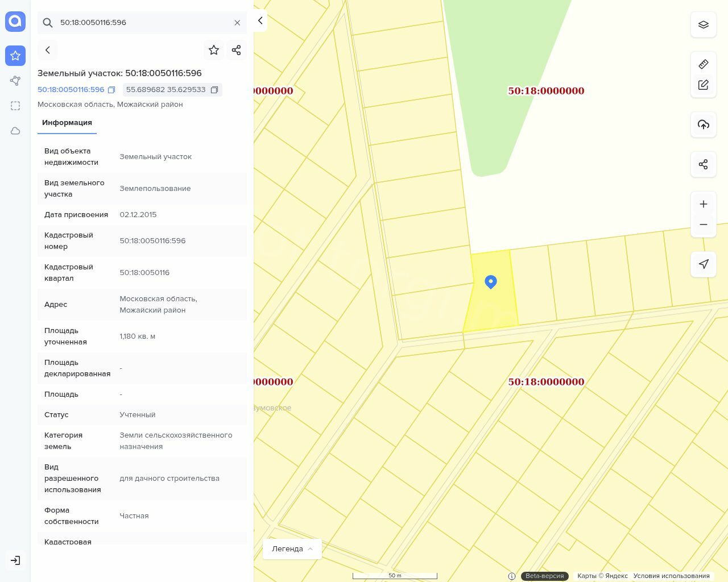The height and width of the screenshot is (582, 728).
Task: Switch to the Информация tab
Action: (67, 123)
